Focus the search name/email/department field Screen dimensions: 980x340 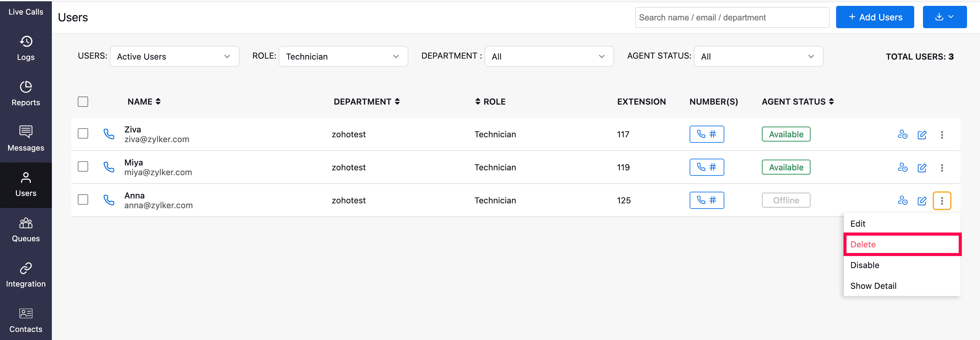tap(731, 17)
